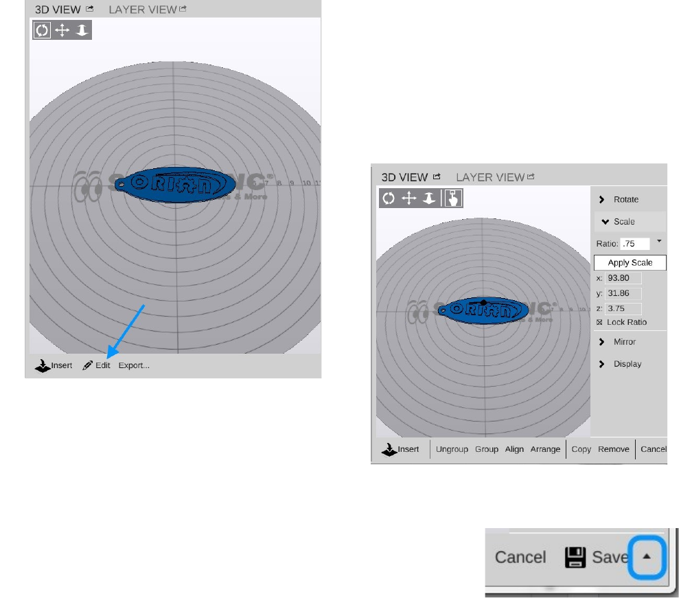Image resolution: width=692 pixels, height=616 pixels.
Task: Select pan view tool in left panel
Action: 62,30
